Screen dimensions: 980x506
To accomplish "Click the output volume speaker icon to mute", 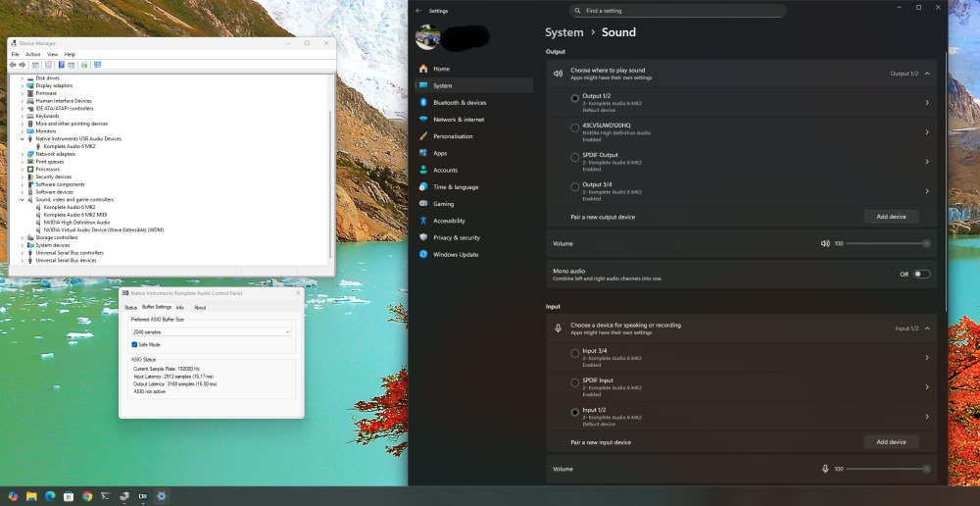I will click(x=825, y=243).
